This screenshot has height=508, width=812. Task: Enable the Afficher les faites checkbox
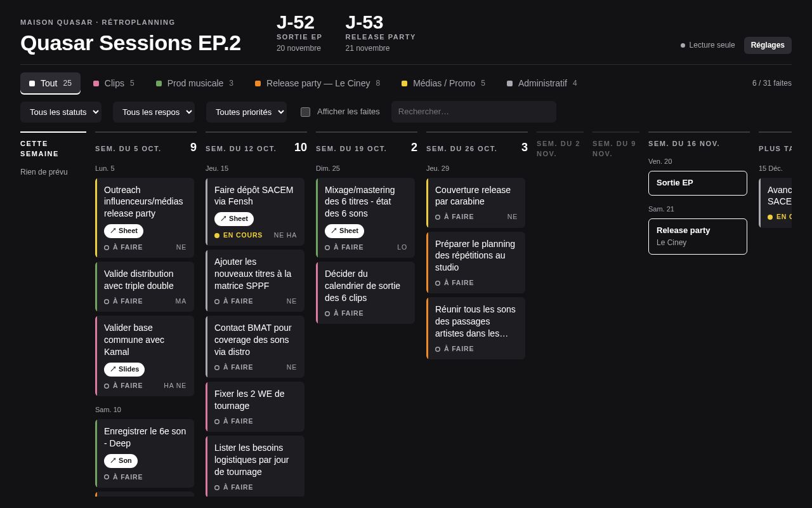[x=306, y=112]
